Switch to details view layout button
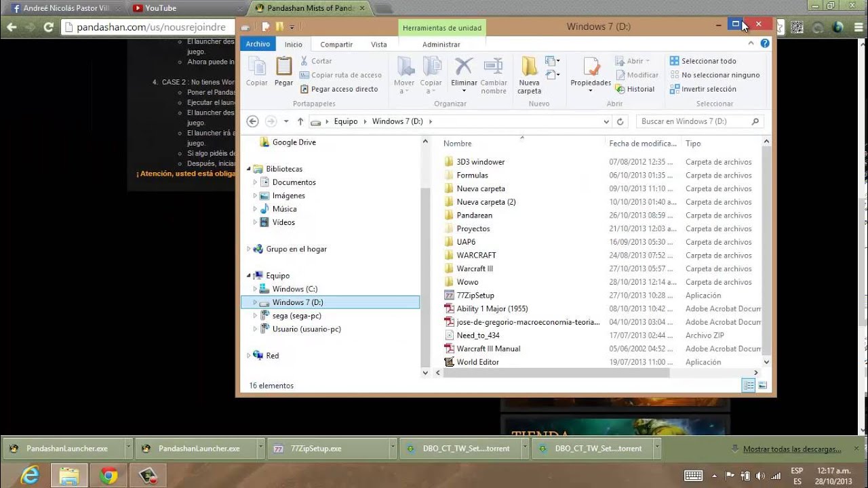Image resolution: width=868 pixels, height=488 pixels. 749,385
